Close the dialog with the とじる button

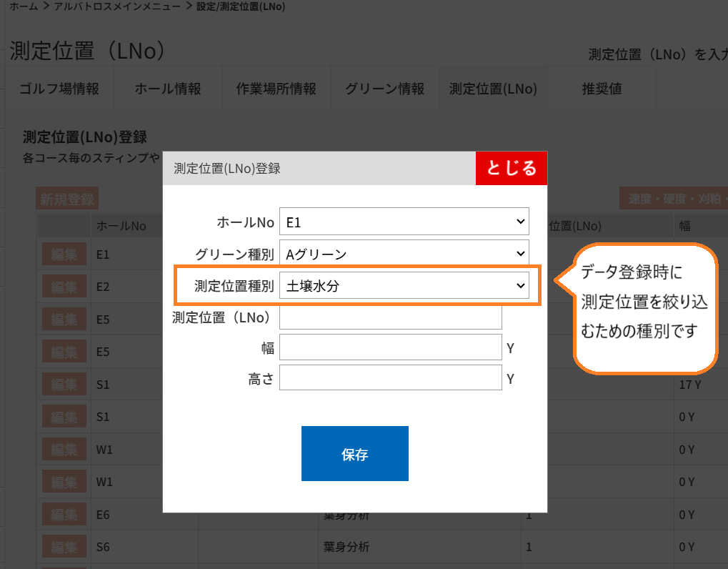pos(511,167)
